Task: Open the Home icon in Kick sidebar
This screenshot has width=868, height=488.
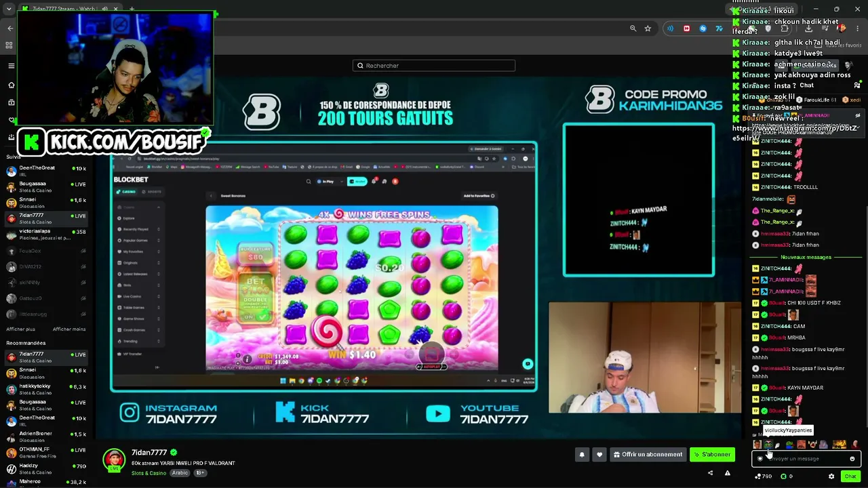Action: click(x=11, y=85)
